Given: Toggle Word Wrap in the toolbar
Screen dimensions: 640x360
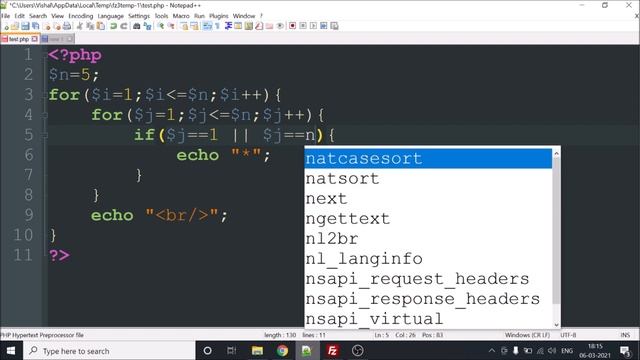Looking at the screenshot, I should tap(206, 26).
